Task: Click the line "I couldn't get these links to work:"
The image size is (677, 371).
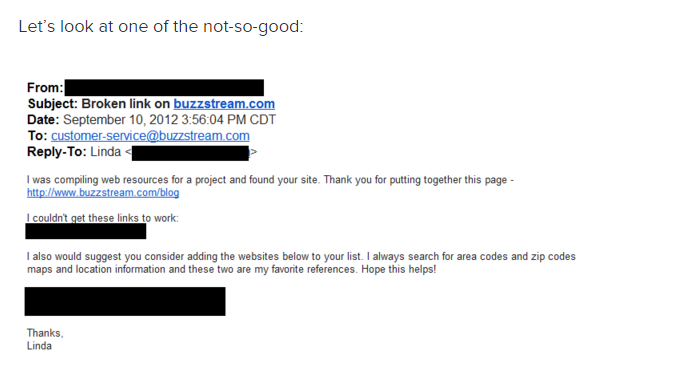Action: [x=102, y=218]
